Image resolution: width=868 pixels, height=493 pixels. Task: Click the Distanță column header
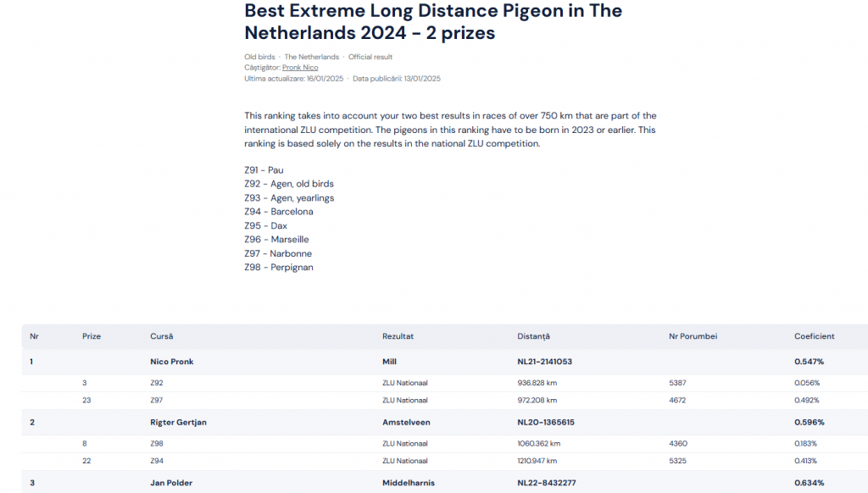click(533, 336)
